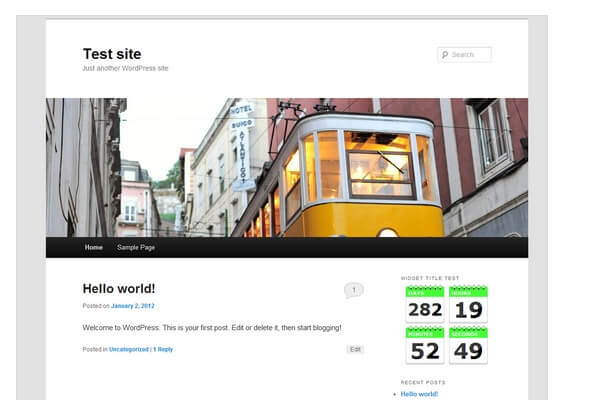Viewport: 600px width, 400px height.
Task: Open comments via the speech bubble icon
Action: 353,290
